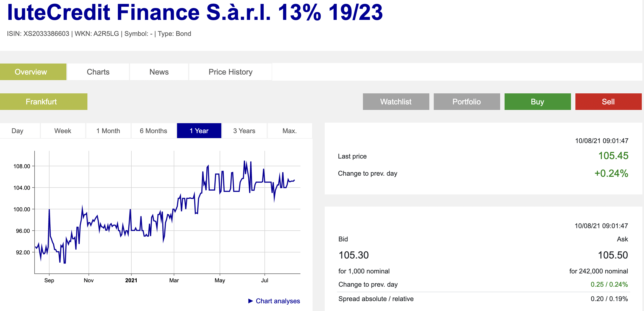The height and width of the screenshot is (311, 644).
Task: Open the News tab
Action: (x=159, y=72)
